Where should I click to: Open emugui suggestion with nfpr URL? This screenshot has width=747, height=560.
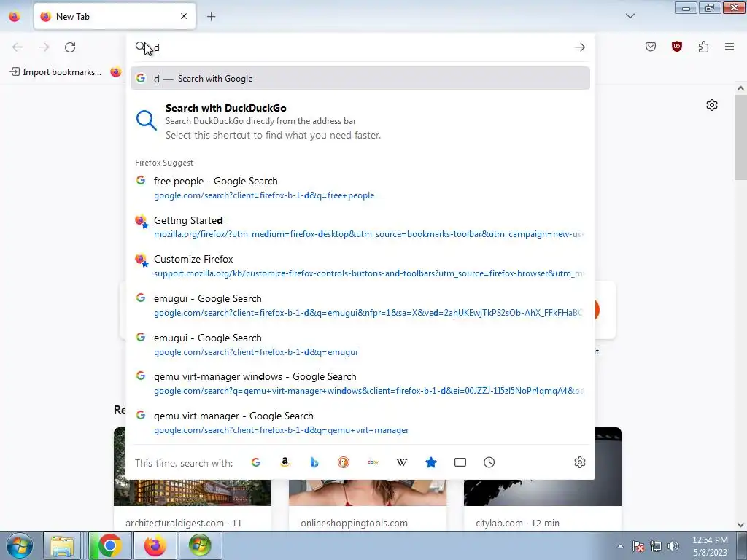tap(360, 306)
